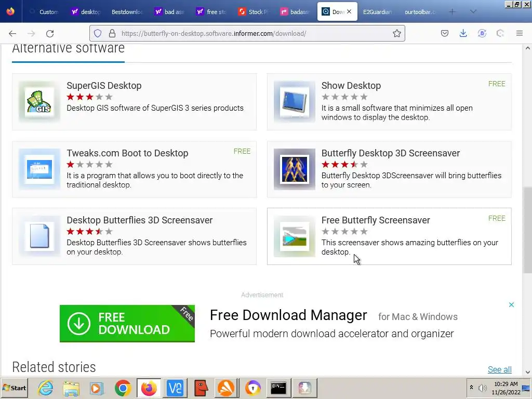Screen dimensions: 532x399
Task: Open the Firefox downloads panel
Action: (463, 33)
